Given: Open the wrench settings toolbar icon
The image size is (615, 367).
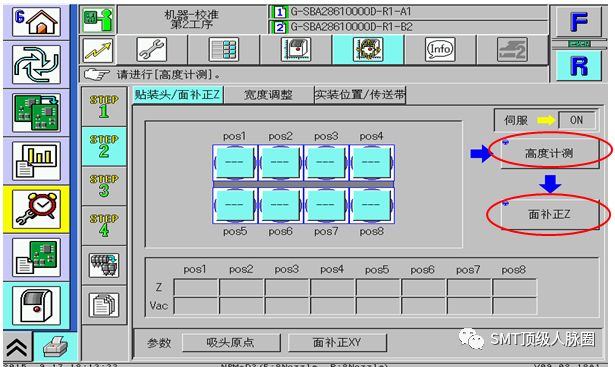Looking at the screenshot, I should (x=152, y=49).
